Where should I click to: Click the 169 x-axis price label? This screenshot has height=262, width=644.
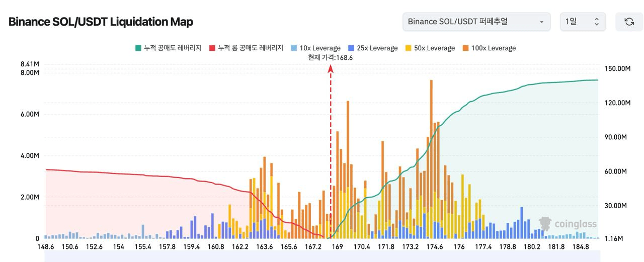coord(338,247)
